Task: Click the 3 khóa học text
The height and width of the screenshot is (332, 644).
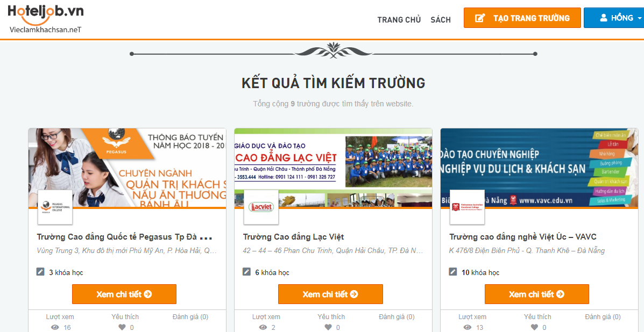Action: tap(66, 272)
